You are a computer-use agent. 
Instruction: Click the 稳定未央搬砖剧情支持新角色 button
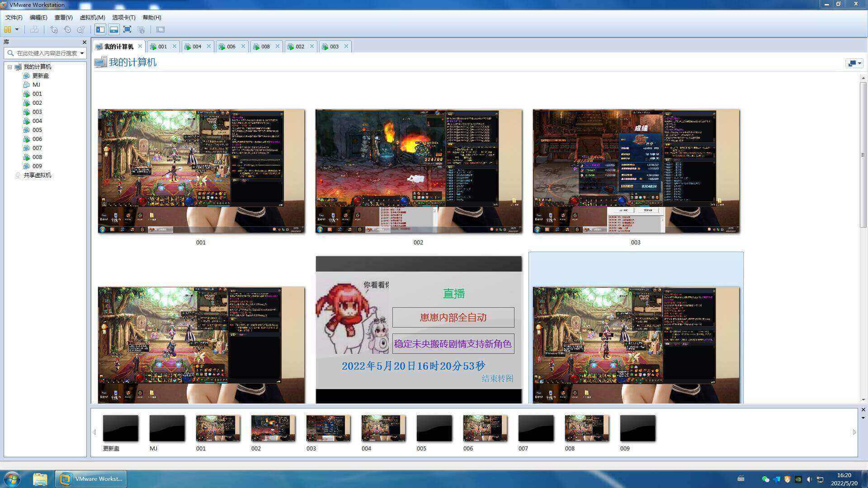coord(453,344)
